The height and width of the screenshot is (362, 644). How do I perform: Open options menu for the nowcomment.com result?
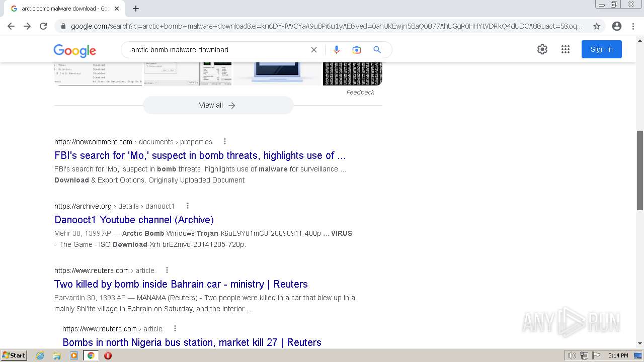pyautogui.click(x=225, y=141)
